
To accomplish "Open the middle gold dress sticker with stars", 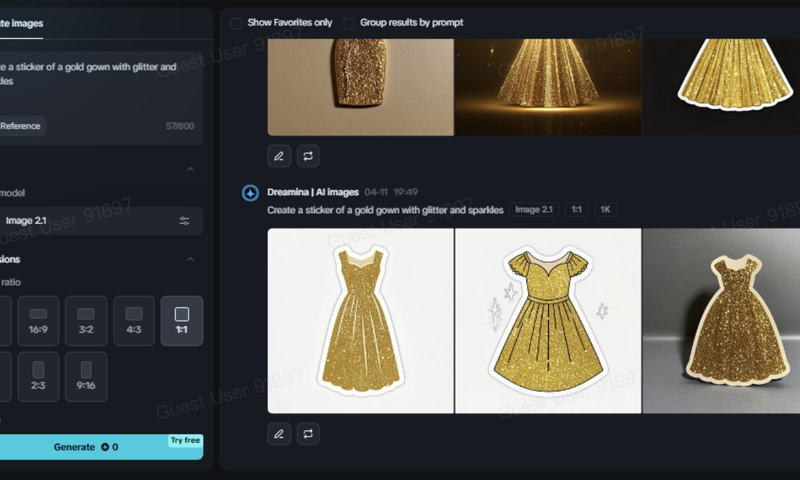I will point(547,320).
